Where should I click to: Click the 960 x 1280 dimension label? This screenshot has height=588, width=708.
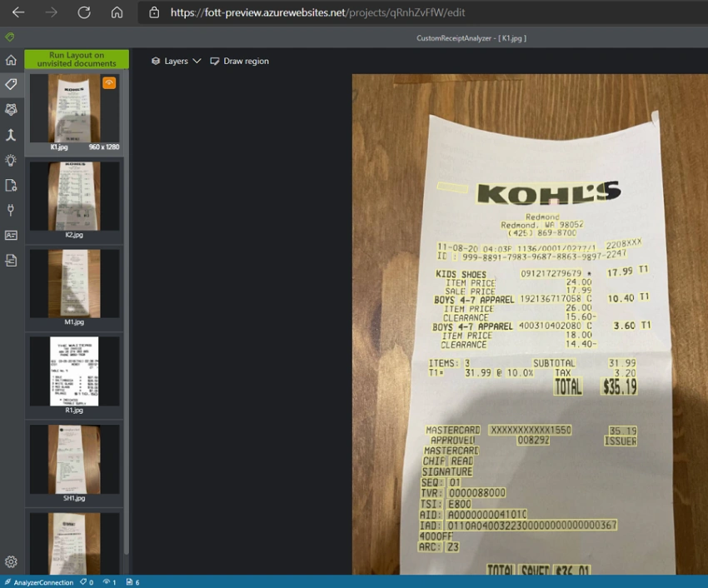[104, 147]
